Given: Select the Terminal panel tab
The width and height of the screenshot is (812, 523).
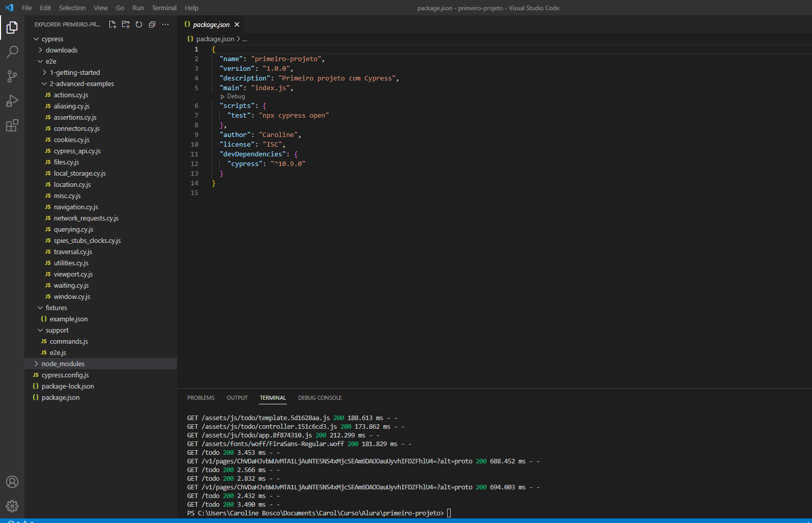Looking at the screenshot, I should pyautogui.click(x=273, y=398).
